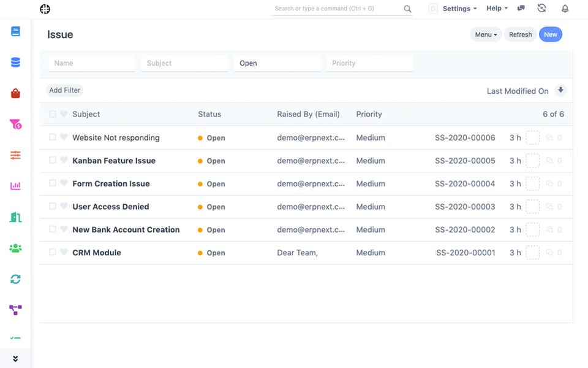
Task: Click the blue New button
Action: click(x=550, y=34)
